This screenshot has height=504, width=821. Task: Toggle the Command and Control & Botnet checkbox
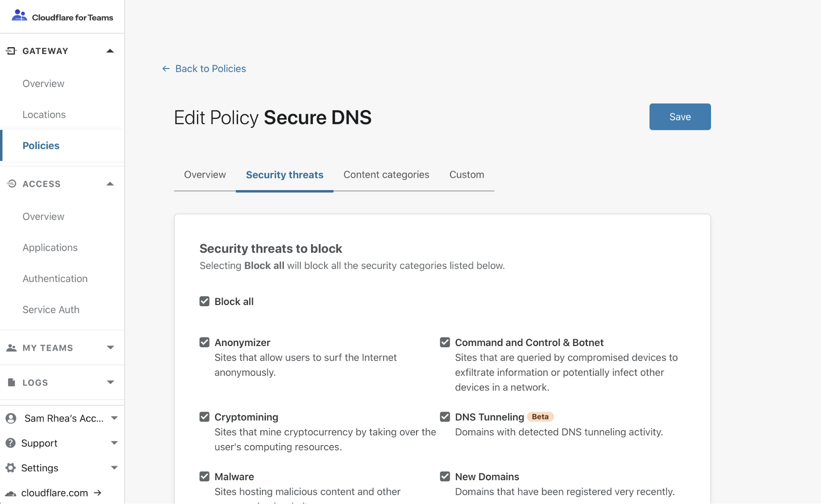click(445, 342)
